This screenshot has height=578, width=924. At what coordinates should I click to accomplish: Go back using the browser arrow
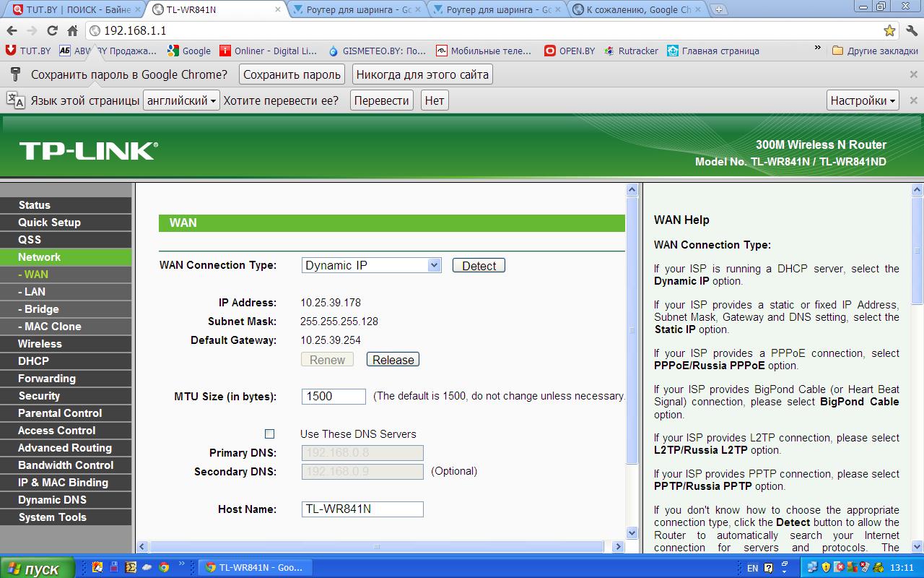coord(12,31)
